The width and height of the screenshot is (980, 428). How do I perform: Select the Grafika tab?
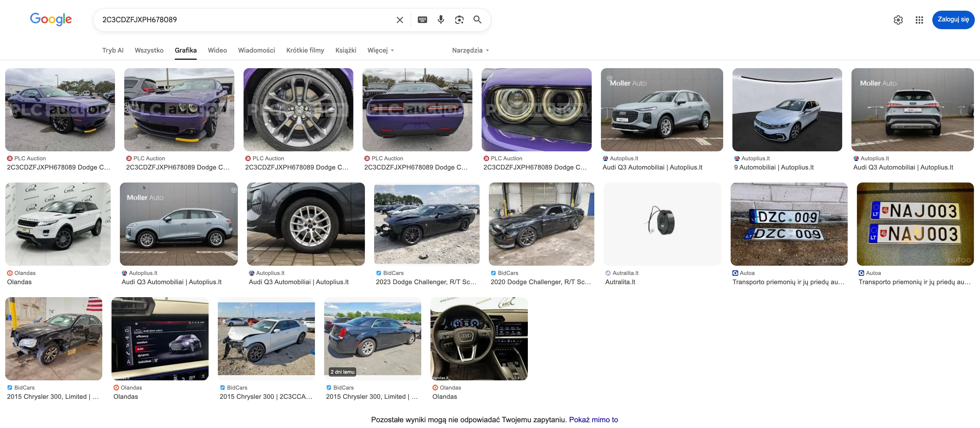click(x=186, y=50)
